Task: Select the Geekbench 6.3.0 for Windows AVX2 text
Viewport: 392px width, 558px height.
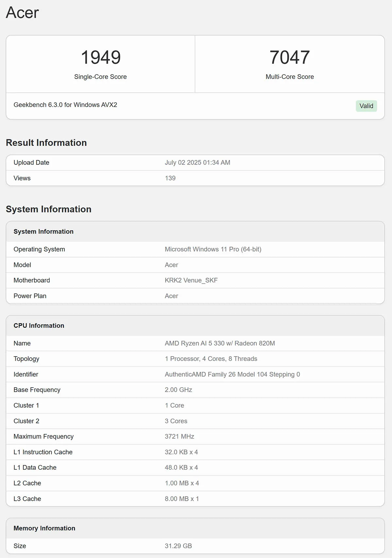Action: pyautogui.click(x=65, y=105)
